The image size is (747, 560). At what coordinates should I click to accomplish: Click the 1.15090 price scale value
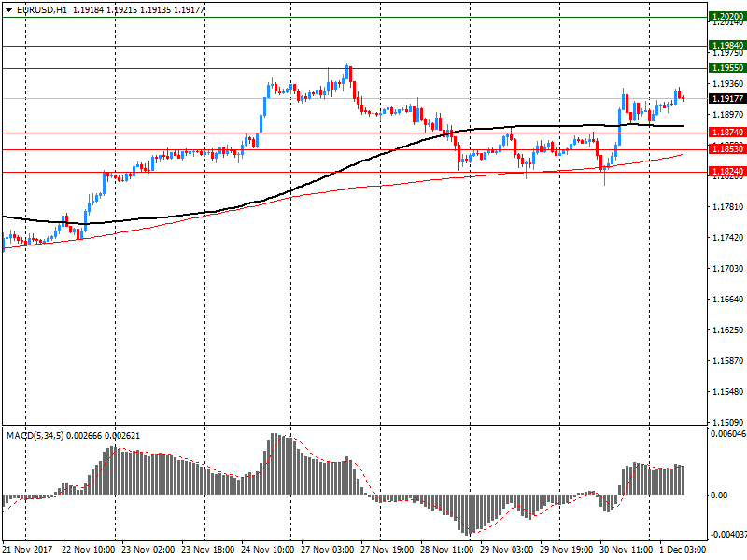click(x=727, y=423)
